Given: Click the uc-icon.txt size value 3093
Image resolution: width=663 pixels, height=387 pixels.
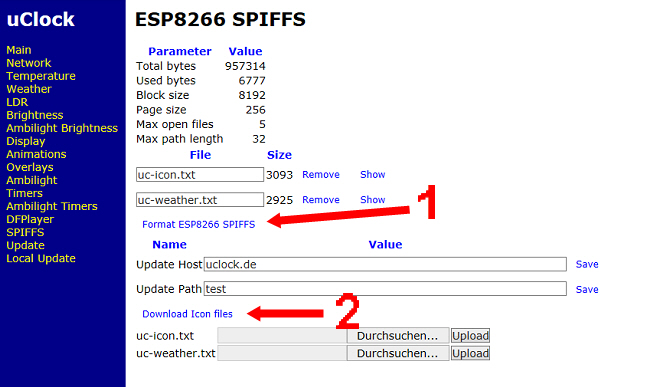Looking at the screenshot, I should click(x=279, y=175).
